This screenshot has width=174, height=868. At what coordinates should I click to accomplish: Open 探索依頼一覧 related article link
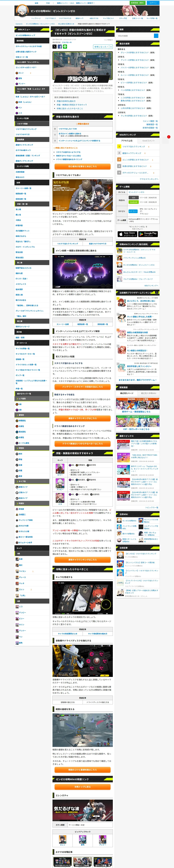103,324
